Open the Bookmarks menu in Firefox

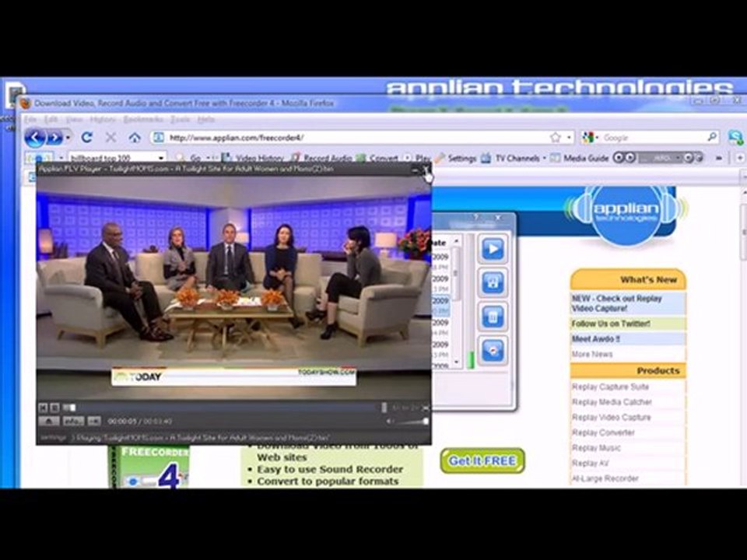pyautogui.click(x=143, y=120)
